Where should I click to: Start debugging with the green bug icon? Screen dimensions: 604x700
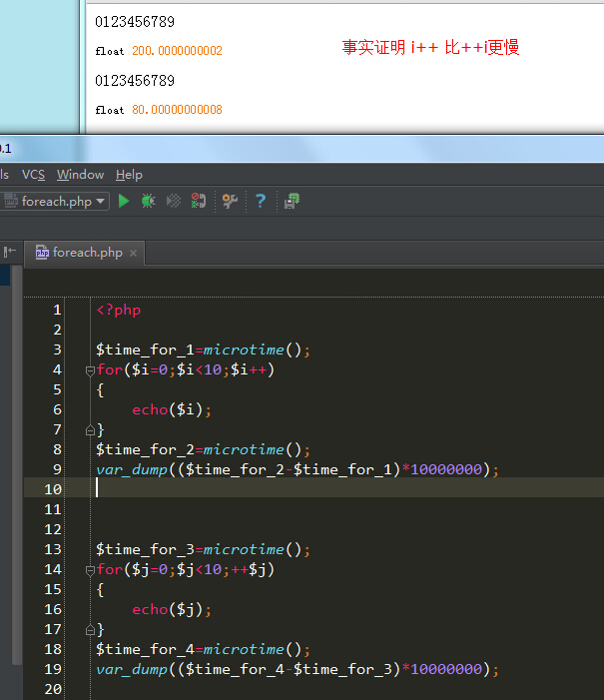point(148,201)
